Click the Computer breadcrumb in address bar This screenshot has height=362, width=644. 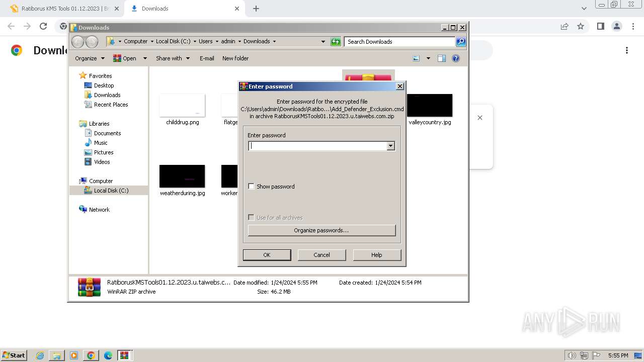pos(135,42)
